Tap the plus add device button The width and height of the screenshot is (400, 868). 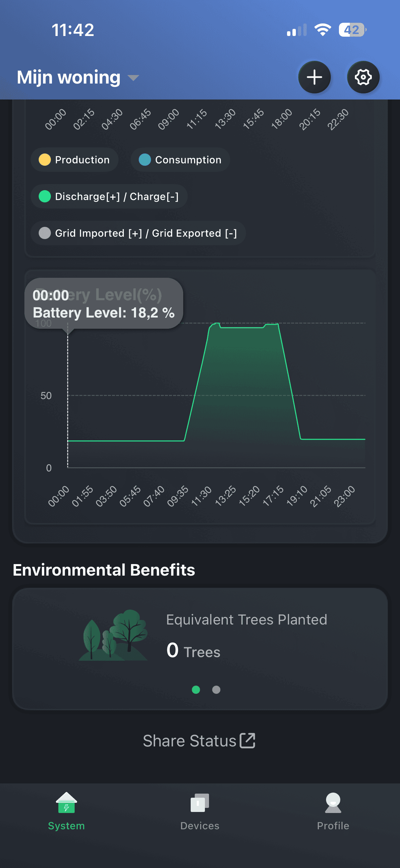pyautogui.click(x=314, y=77)
